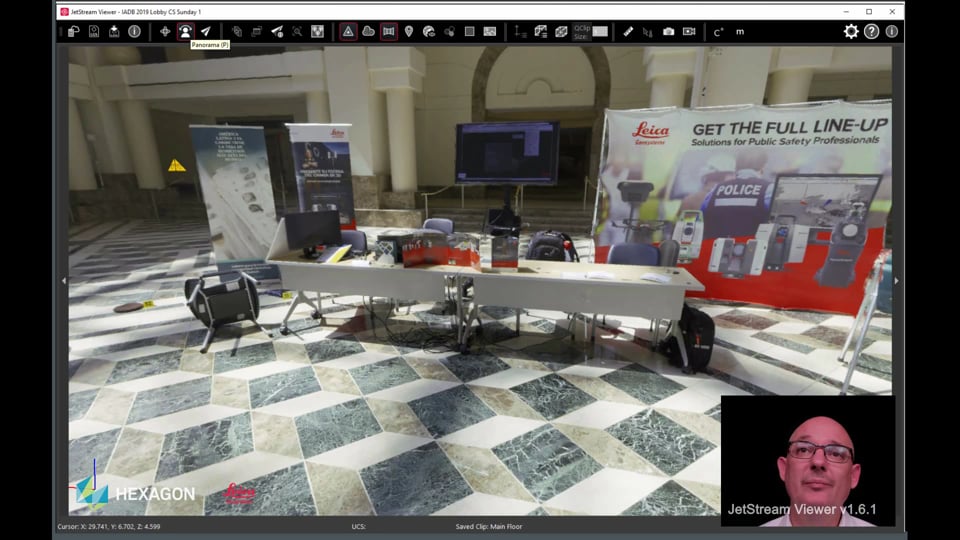Click the location pin marker icon

click(x=408, y=31)
